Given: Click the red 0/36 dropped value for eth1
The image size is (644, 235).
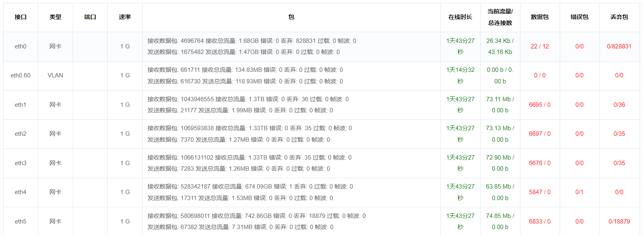Looking at the screenshot, I should tap(619, 105).
